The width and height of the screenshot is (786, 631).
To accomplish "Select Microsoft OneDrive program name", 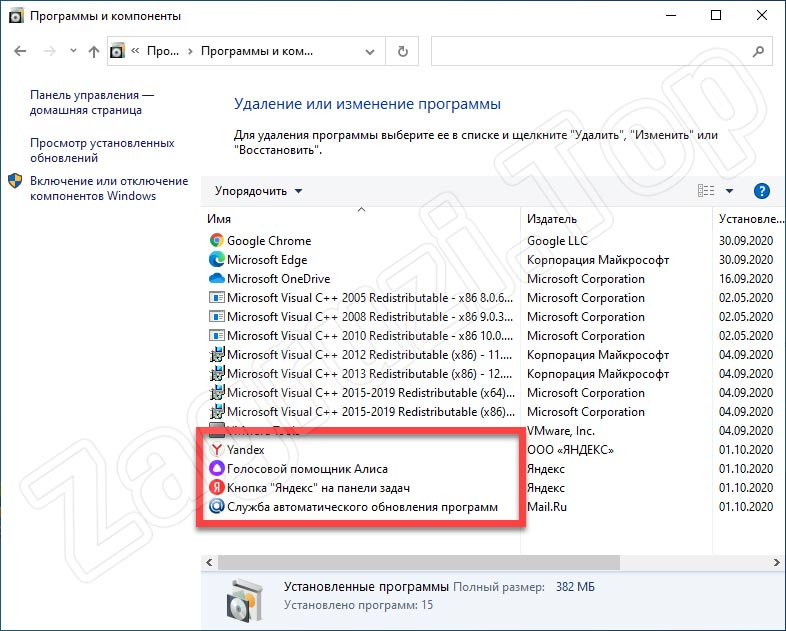I will 279,279.
